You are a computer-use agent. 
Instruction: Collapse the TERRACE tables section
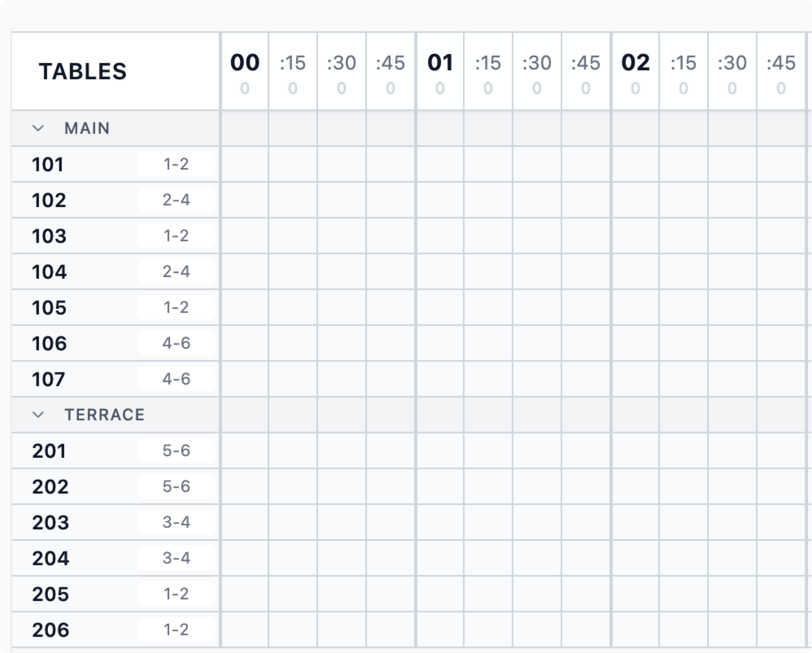coord(38,415)
